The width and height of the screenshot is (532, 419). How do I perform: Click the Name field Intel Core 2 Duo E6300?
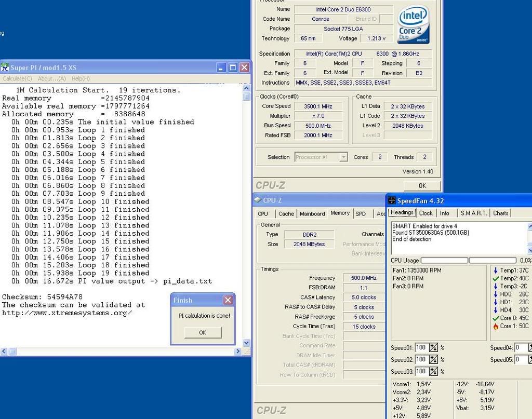click(343, 9)
